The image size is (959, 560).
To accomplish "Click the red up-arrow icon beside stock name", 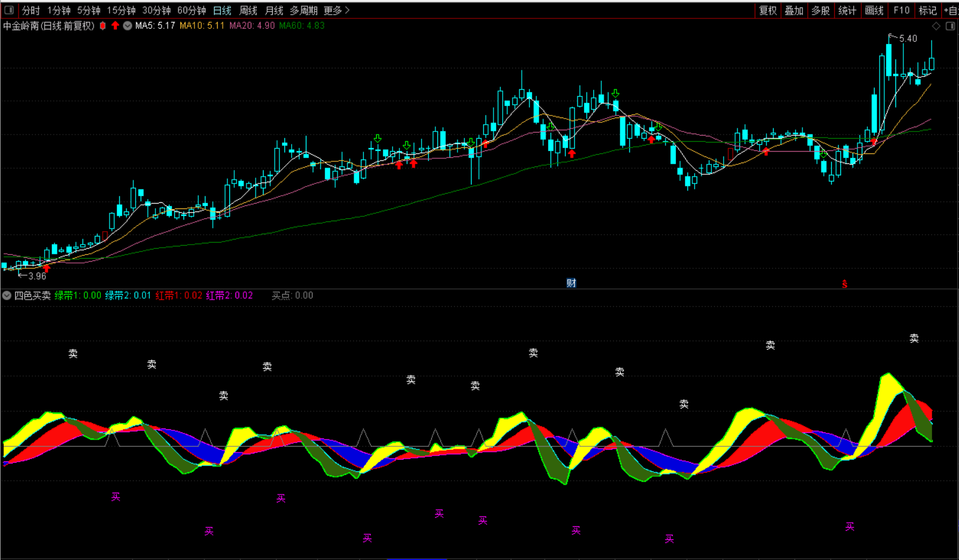I will 115,26.
